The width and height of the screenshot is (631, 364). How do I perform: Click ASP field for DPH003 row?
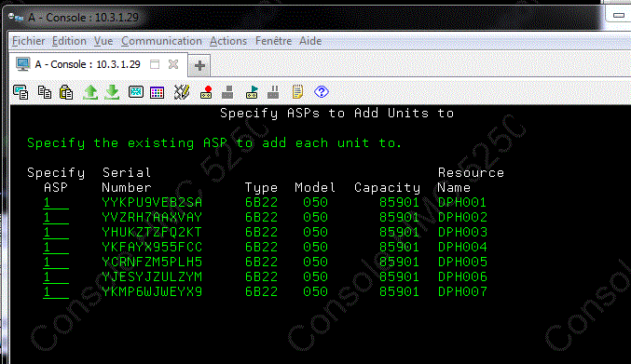56,232
